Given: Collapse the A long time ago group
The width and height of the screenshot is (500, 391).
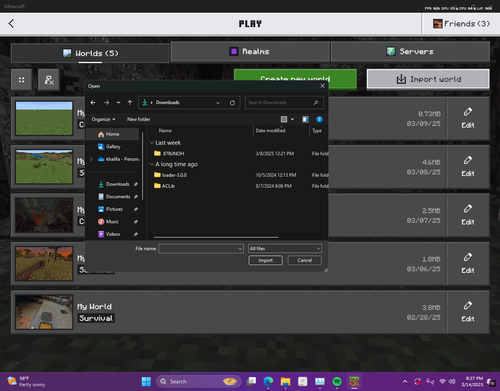Looking at the screenshot, I should point(152,164).
